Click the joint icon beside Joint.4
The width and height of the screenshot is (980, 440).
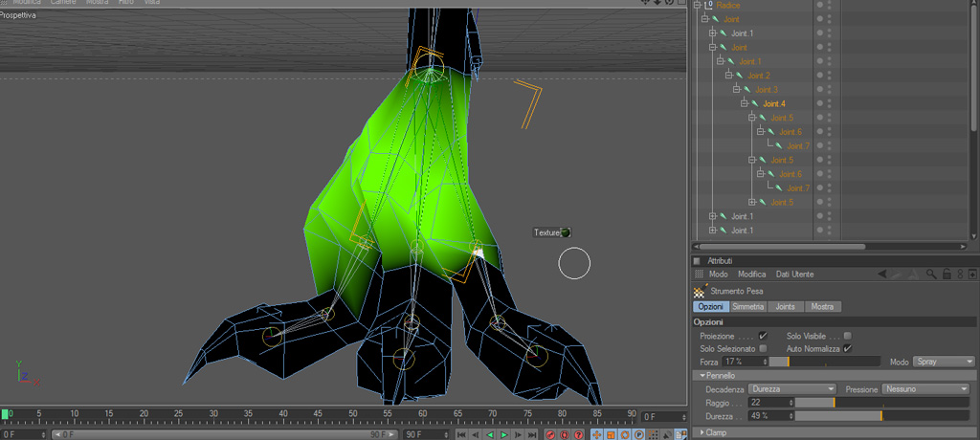755,103
